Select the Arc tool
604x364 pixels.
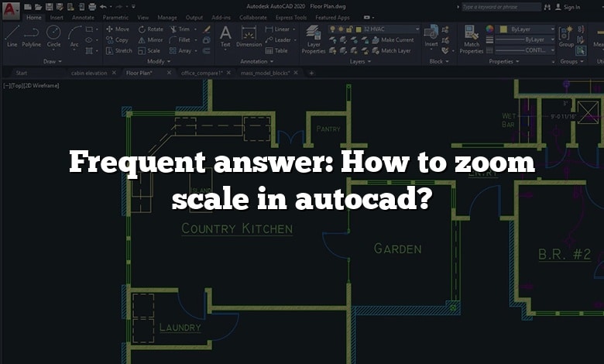coord(74,36)
